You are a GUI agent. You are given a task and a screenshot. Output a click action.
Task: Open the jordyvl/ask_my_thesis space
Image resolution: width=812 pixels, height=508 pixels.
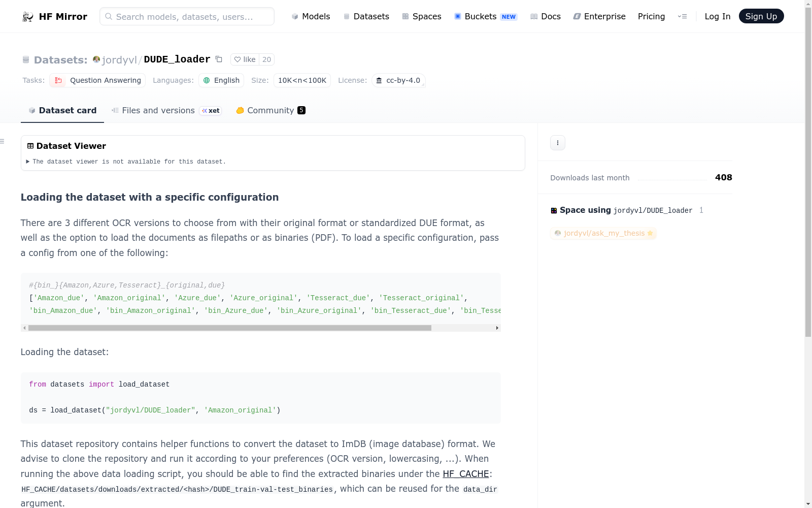point(603,233)
